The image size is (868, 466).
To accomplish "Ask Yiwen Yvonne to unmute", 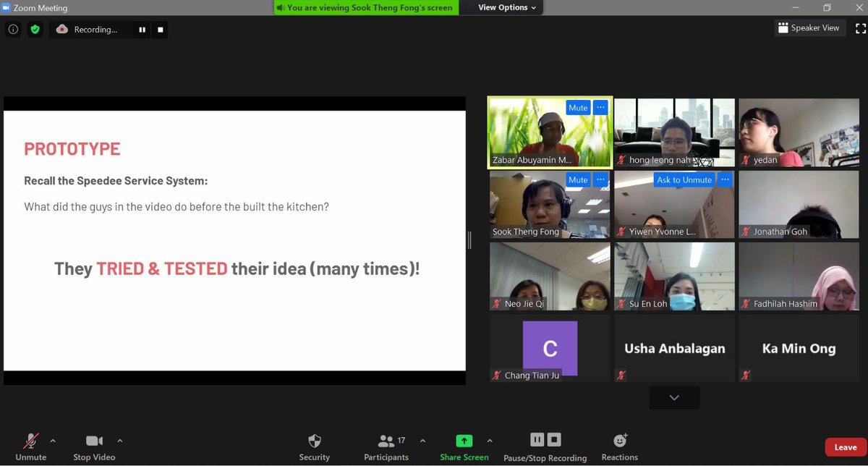I will (x=684, y=179).
